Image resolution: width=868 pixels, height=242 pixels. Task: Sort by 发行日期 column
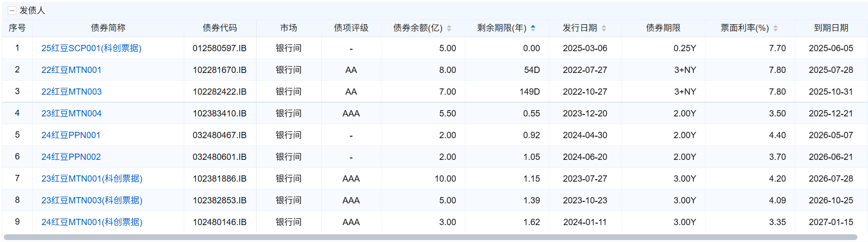[x=604, y=28]
